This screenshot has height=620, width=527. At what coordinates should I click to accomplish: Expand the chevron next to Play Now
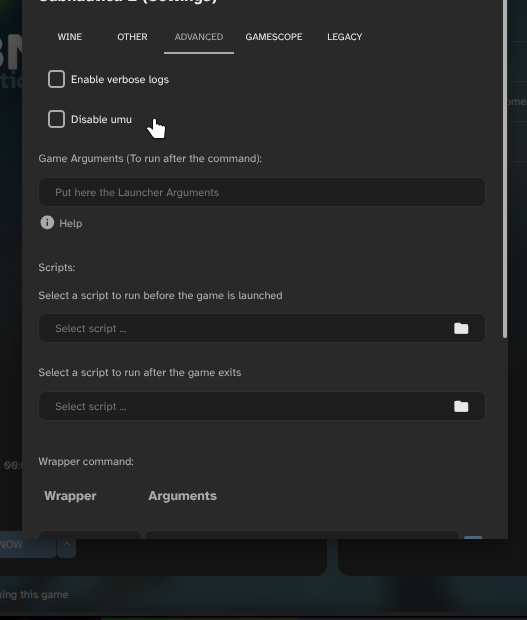[x=66, y=544]
